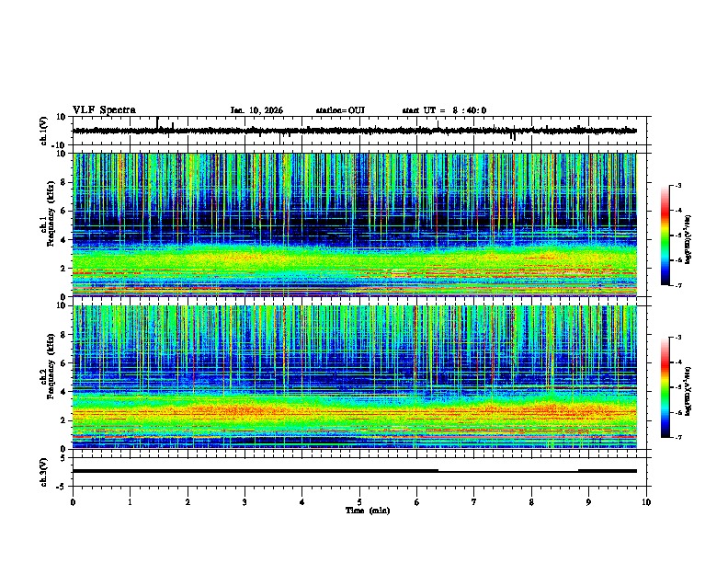Click time-axis tick label "2"
Image resolution: width=728 pixels, height=563 pixels.
click(188, 502)
